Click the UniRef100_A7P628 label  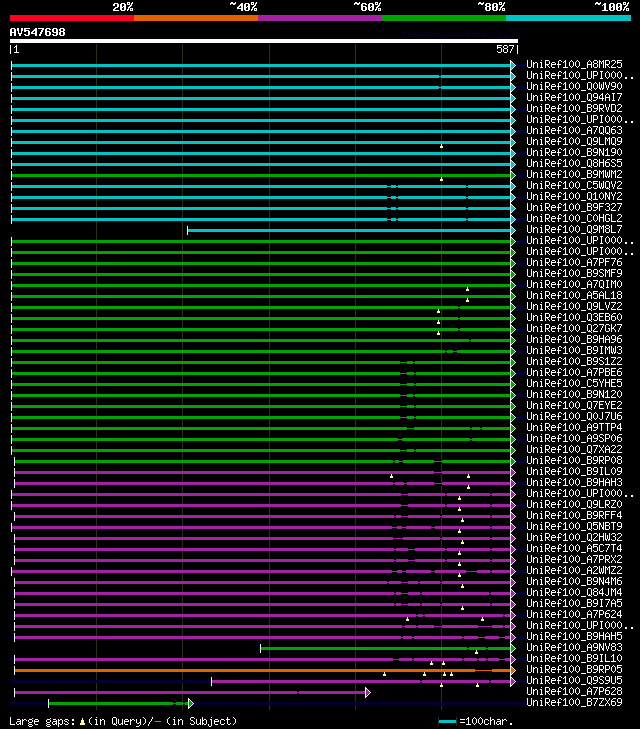(x=574, y=692)
